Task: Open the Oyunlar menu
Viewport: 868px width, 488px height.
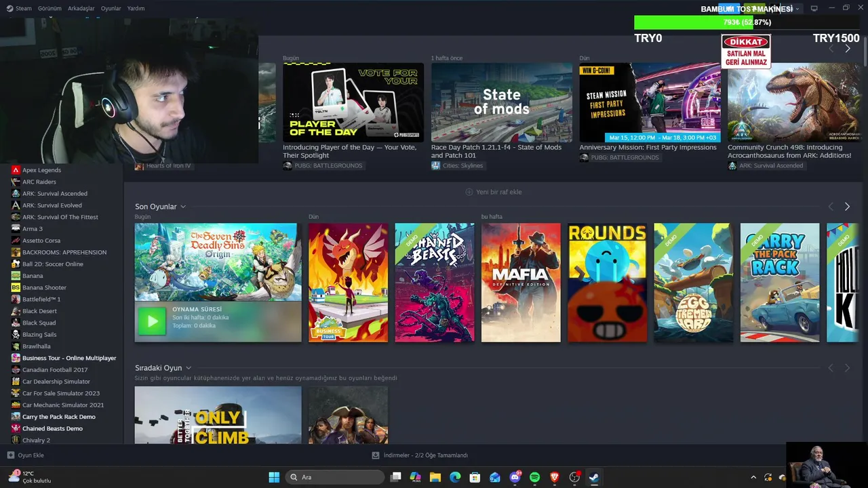Action: pyautogui.click(x=111, y=8)
